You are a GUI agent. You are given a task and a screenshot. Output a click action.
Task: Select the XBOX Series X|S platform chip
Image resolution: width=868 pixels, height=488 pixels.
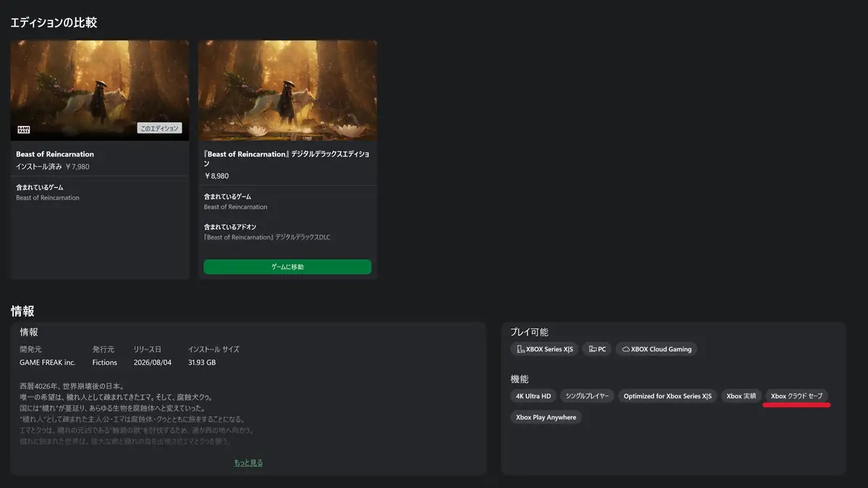coord(544,349)
